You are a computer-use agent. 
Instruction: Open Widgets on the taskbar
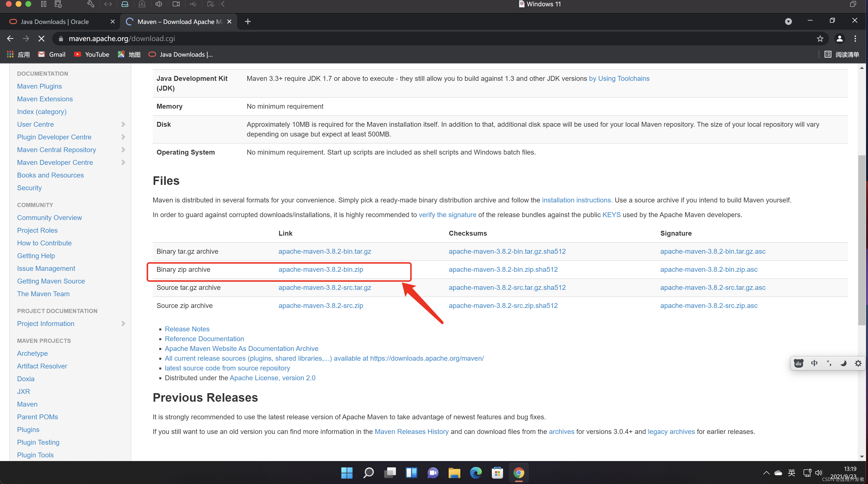point(411,473)
